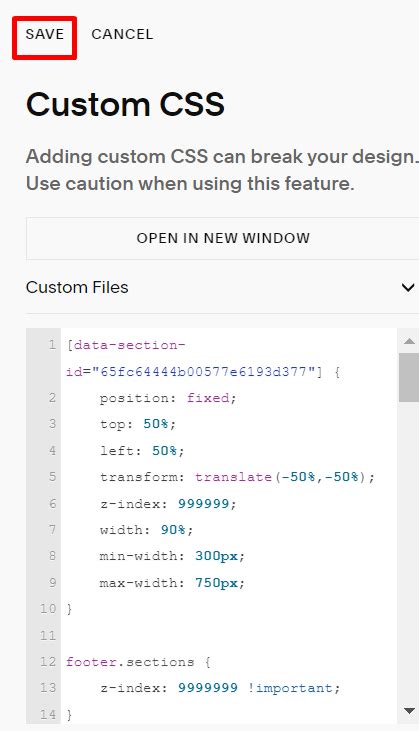
Task: Click the empty line 11 in editor
Action: (228, 635)
